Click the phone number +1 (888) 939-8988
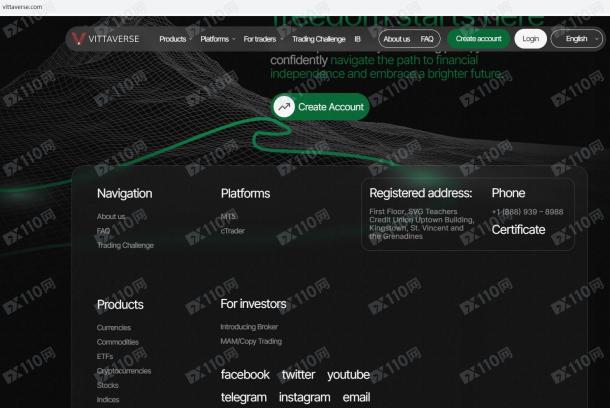 (x=527, y=212)
